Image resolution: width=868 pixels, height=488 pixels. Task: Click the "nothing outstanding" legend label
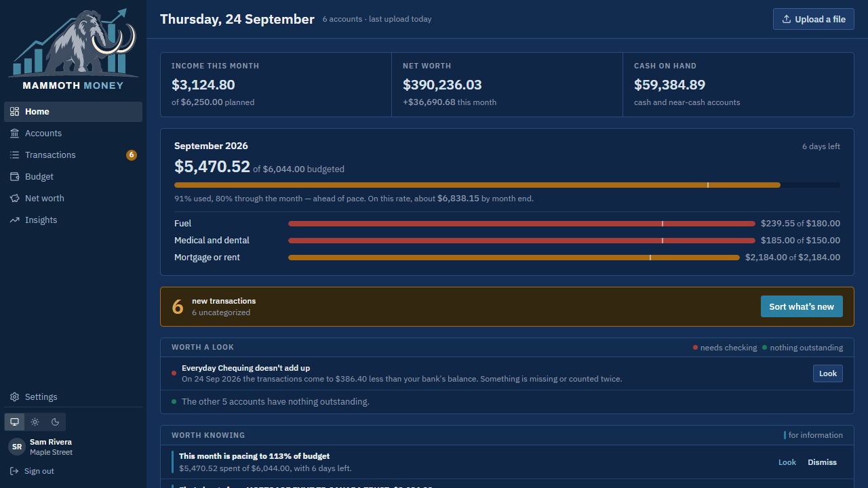pyautogui.click(x=806, y=348)
